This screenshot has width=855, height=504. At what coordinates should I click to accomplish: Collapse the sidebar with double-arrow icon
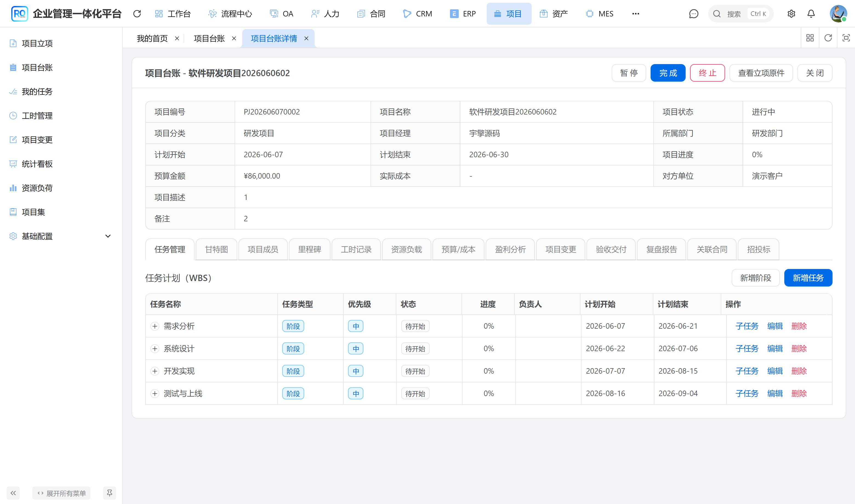(x=13, y=493)
